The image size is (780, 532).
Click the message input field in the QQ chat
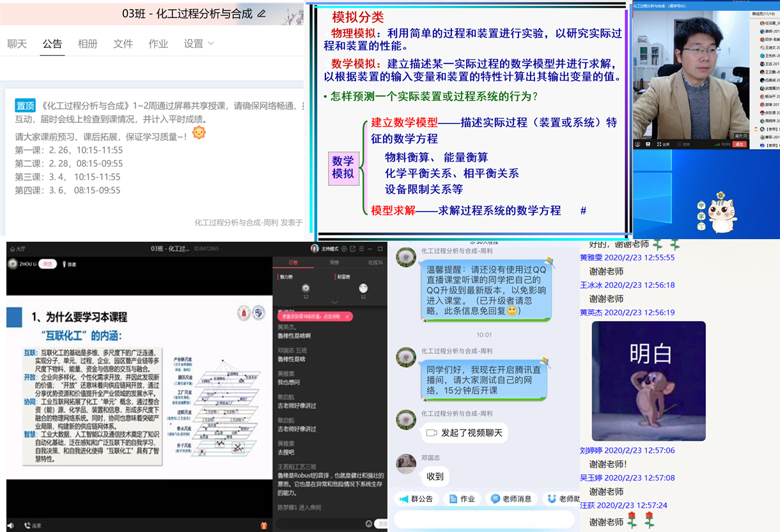[483, 519]
